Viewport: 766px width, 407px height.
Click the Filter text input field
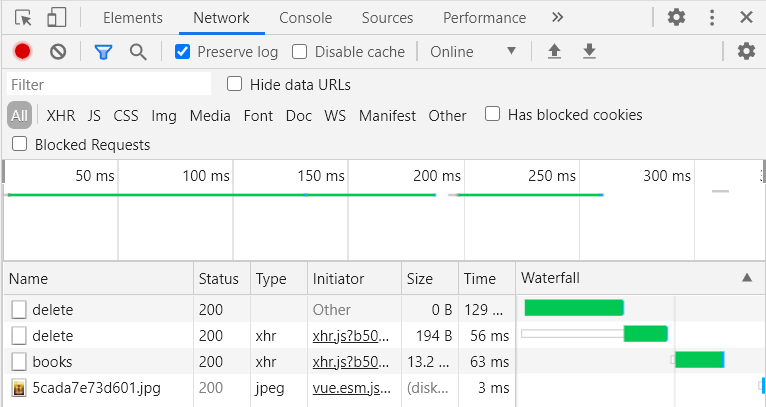pos(108,84)
